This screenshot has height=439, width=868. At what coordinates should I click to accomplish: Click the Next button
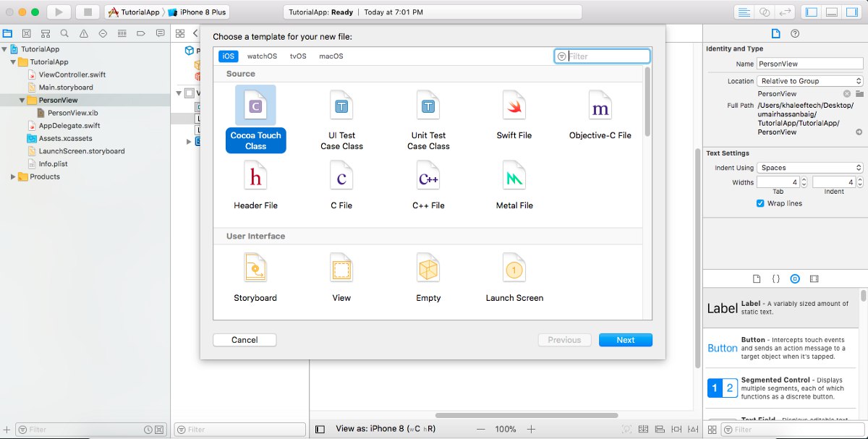[626, 340]
